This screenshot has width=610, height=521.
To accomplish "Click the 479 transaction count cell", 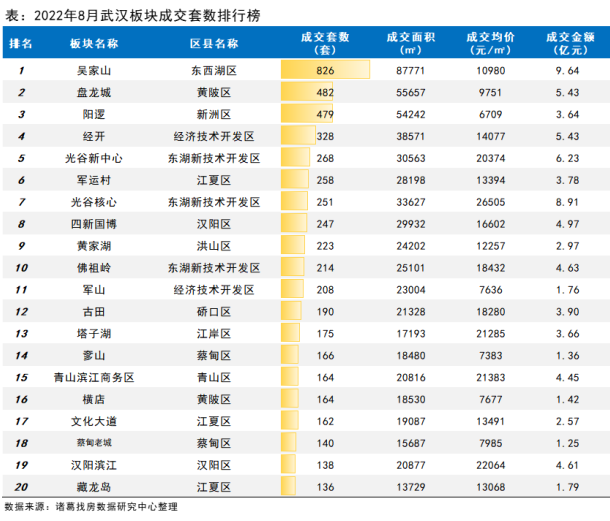I will 325,114.
